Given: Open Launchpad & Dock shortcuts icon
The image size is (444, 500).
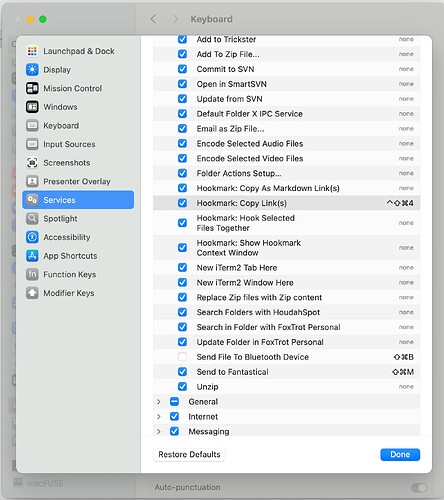Looking at the screenshot, I should pos(32,51).
